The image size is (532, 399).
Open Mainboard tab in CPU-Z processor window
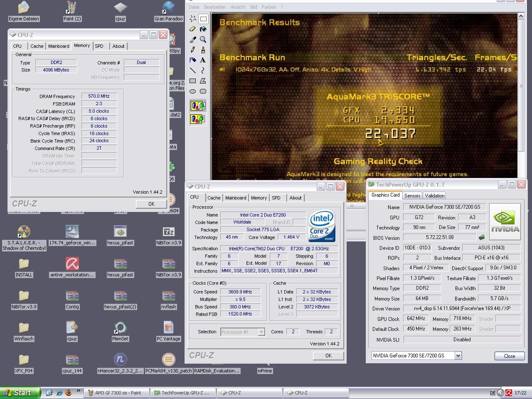click(x=236, y=198)
